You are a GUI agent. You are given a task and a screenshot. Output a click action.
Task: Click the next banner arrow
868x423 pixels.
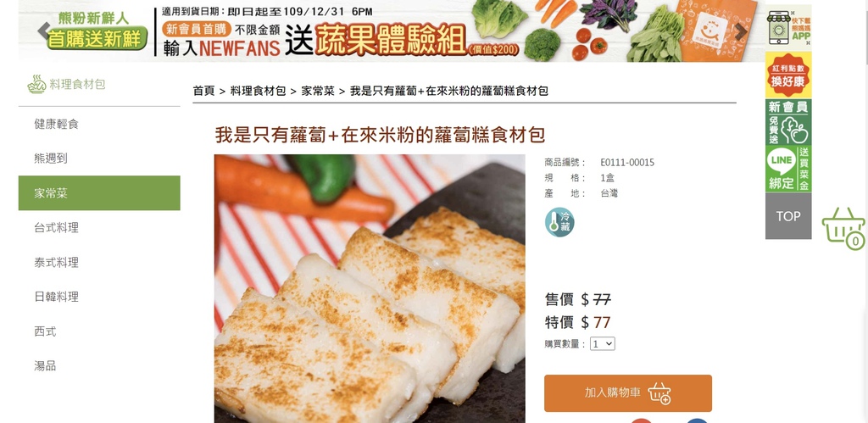[x=740, y=31]
